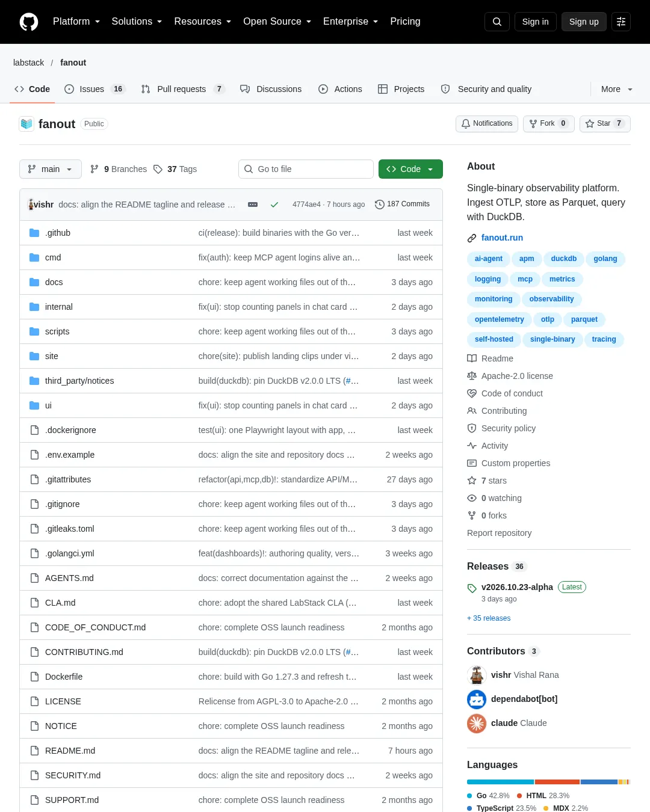Viewport: 650px width, 812px height.
Task: Click the dependabot[bot] avatar
Action: tap(477, 699)
